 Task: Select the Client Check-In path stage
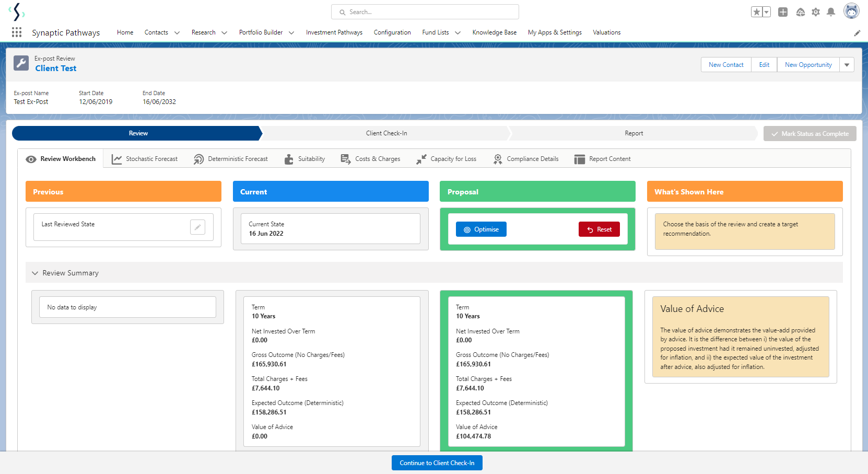tap(386, 133)
